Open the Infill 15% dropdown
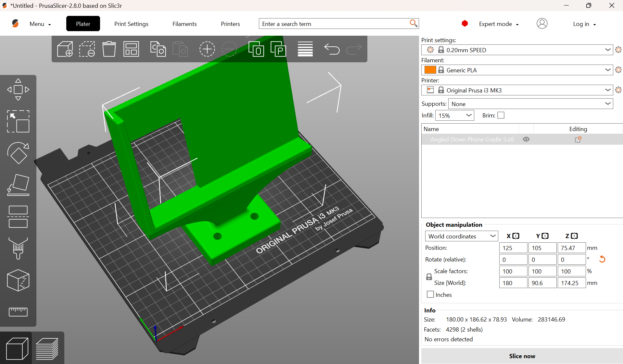The width and height of the screenshot is (623, 364). point(455,115)
